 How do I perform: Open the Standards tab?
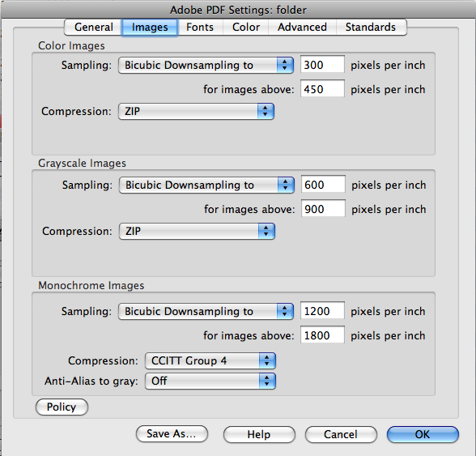pyautogui.click(x=371, y=28)
